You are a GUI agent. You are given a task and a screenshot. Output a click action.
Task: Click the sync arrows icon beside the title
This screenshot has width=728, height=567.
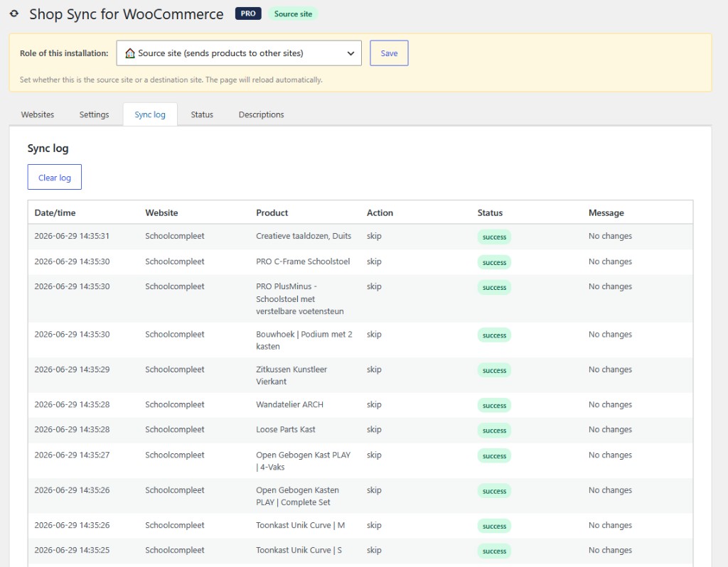click(14, 13)
